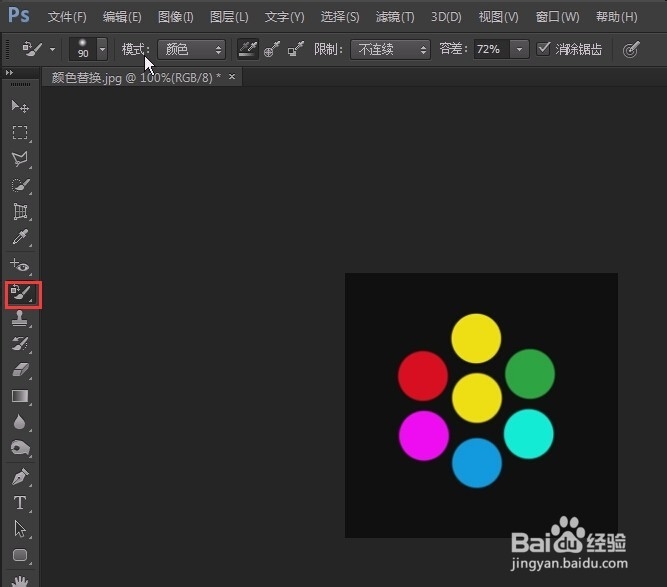This screenshot has width=667, height=587.
Task: Select the Sponge tool
Action: pyautogui.click(x=20, y=448)
